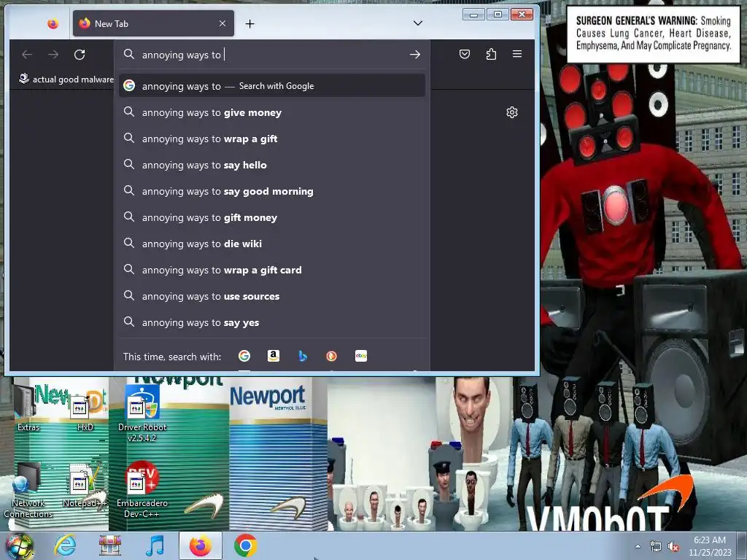The height and width of the screenshot is (560, 747).
Task: Open the Windows Start orb
Action: tap(19, 546)
